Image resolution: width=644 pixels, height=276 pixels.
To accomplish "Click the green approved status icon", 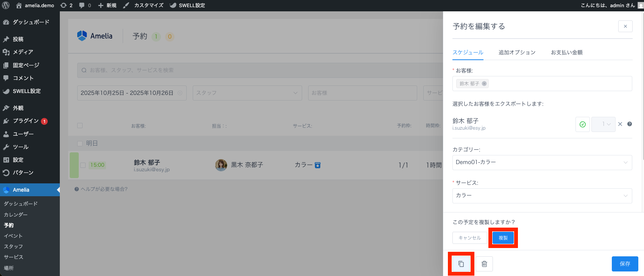I will click(582, 124).
